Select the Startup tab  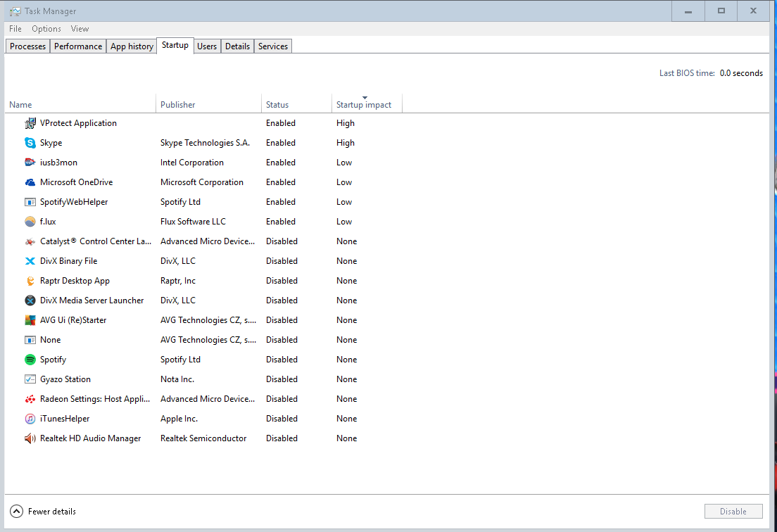(x=175, y=45)
